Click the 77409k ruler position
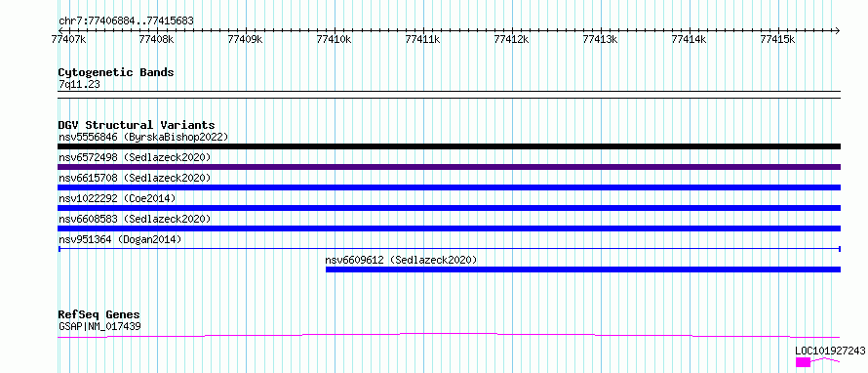The width and height of the screenshot is (868, 373). tap(245, 39)
